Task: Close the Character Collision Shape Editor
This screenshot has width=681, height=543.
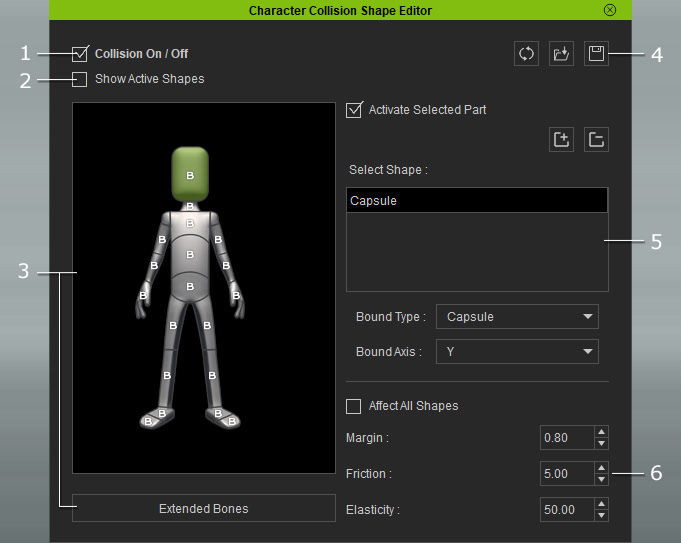Action: point(610,10)
